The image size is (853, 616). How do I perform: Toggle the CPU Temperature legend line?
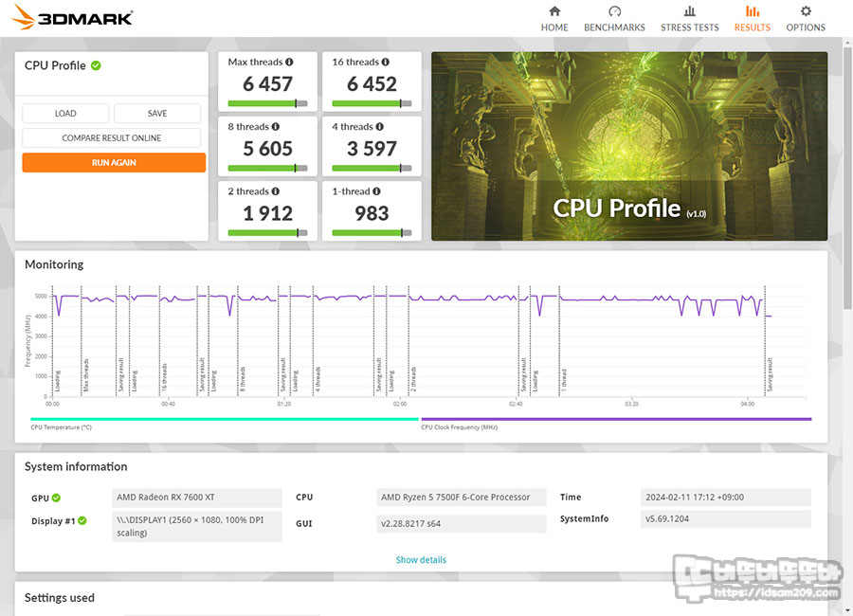point(225,419)
